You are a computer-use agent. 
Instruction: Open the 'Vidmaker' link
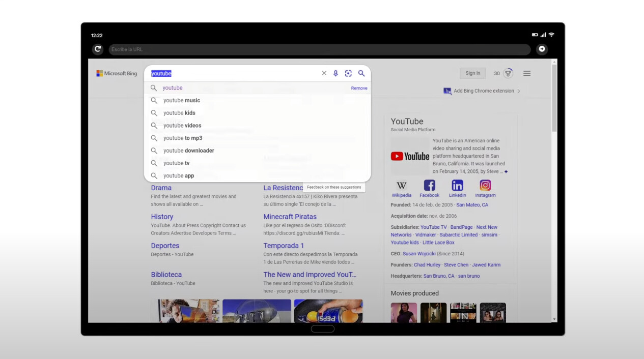(x=426, y=235)
